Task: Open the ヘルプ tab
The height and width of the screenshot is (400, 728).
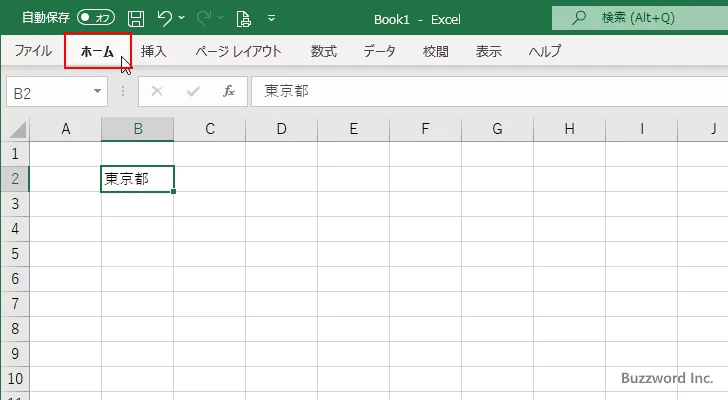Action: tap(545, 51)
